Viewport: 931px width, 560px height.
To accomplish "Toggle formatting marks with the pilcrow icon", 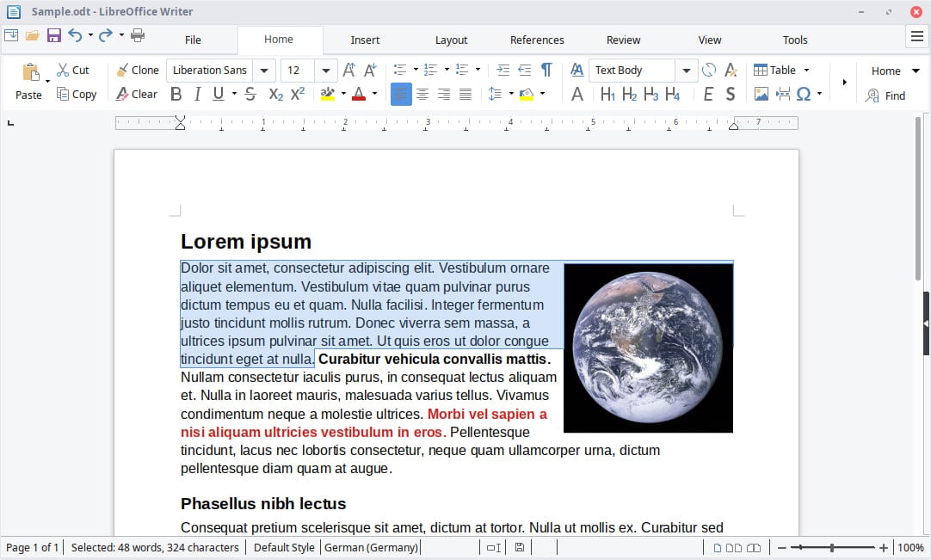I will coord(546,70).
